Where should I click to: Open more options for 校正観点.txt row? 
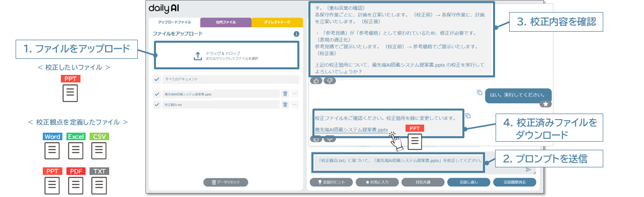point(295,105)
